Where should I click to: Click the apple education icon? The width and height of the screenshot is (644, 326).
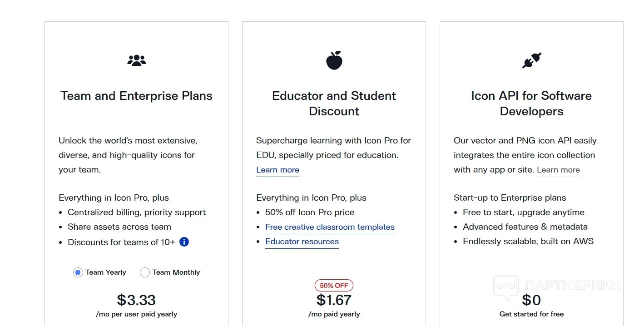(334, 60)
